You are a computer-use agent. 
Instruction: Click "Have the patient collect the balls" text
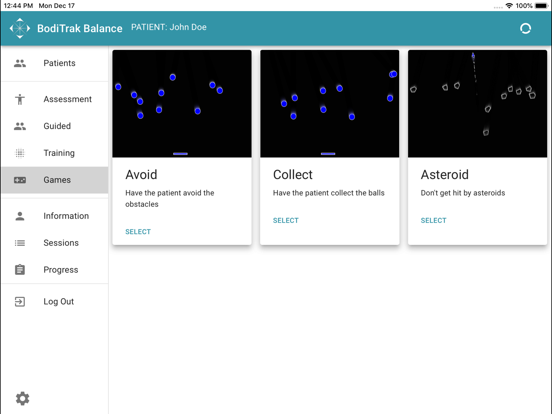point(328,193)
